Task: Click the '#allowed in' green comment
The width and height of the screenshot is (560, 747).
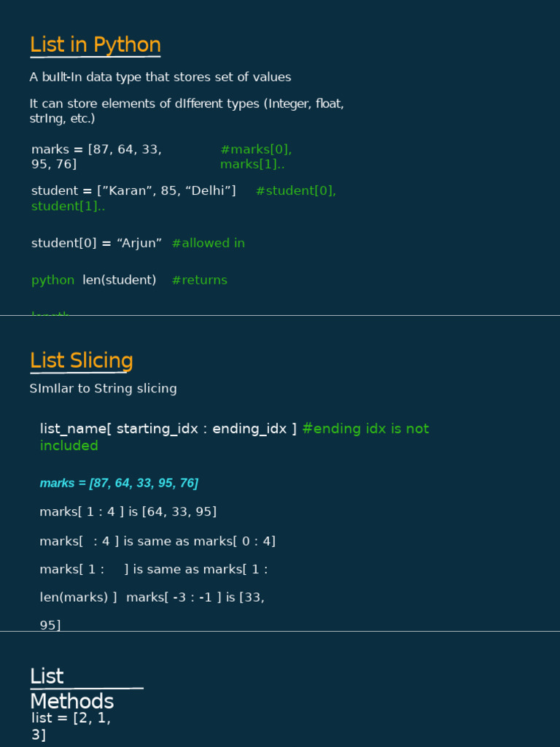Action: [208, 244]
